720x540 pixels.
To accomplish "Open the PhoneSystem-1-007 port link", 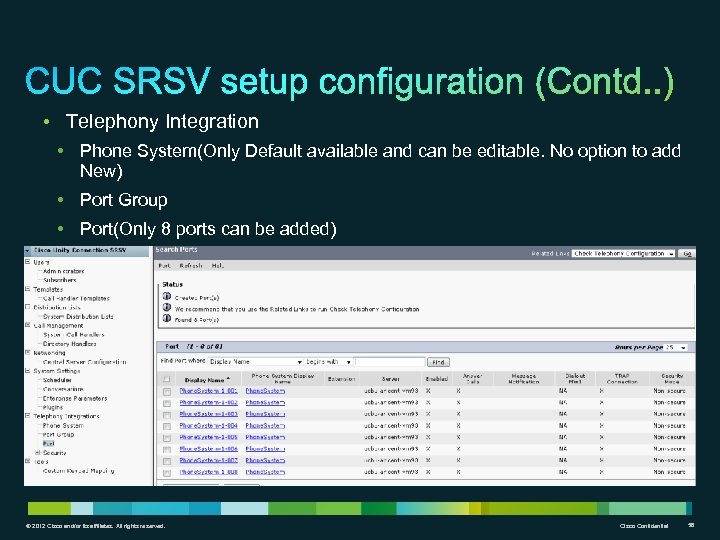I will pos(208,460).
